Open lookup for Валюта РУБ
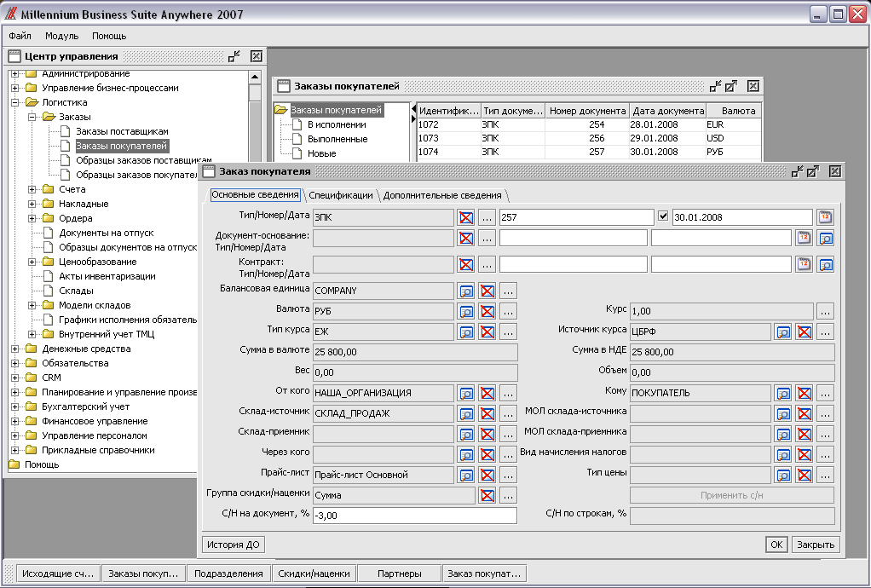 [x=466, y=312]
